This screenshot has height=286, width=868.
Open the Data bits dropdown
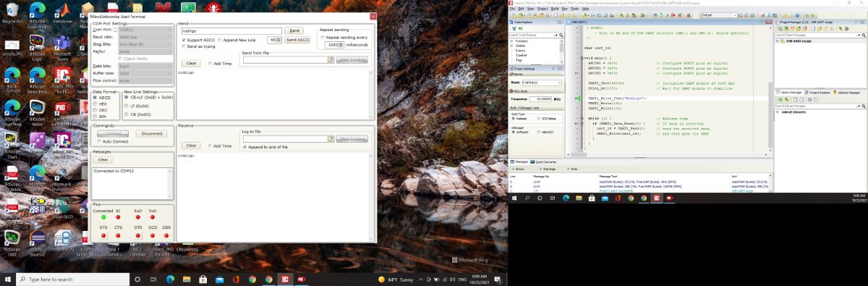point(145,66)
